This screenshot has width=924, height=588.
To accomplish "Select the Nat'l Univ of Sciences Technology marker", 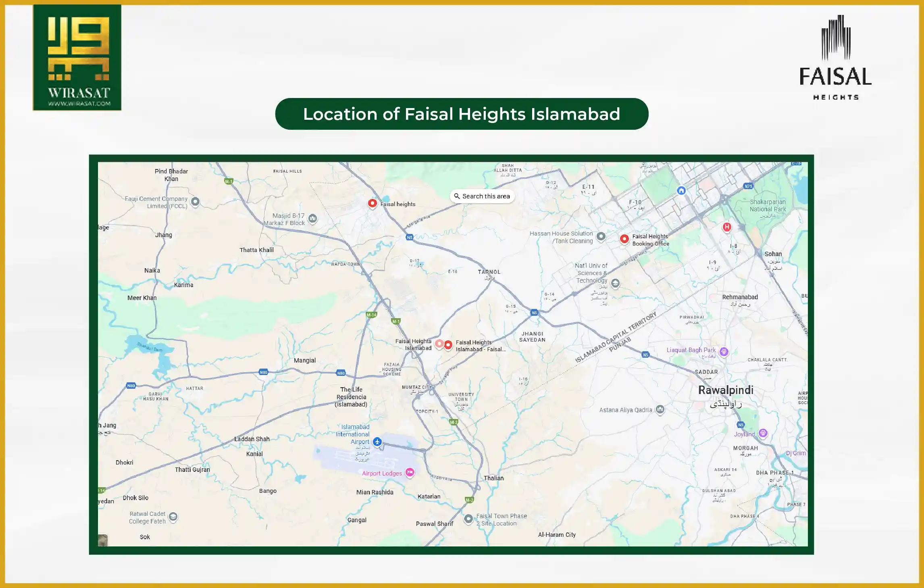I will 615,284.
